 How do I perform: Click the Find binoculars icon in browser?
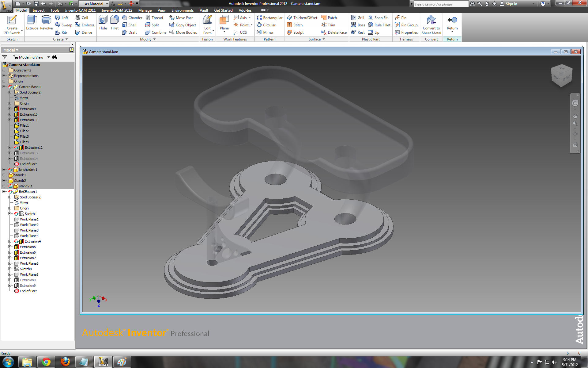click(55, 57)
